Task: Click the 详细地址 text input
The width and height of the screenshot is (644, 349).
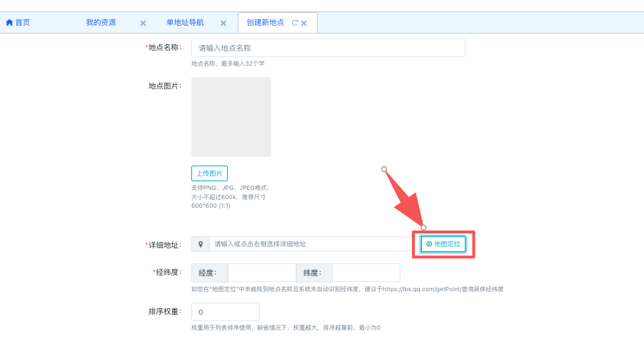Action: click(311, 244)
